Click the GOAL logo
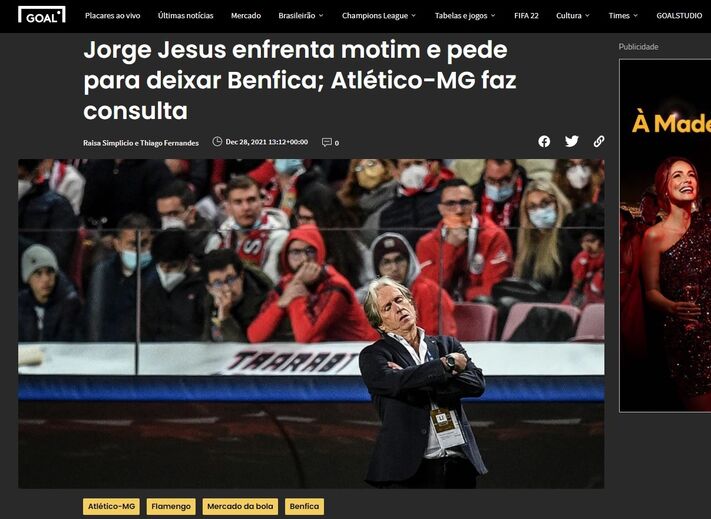Image resolution: width=711 pixels, height=519 pixels. tap(42, 15)
